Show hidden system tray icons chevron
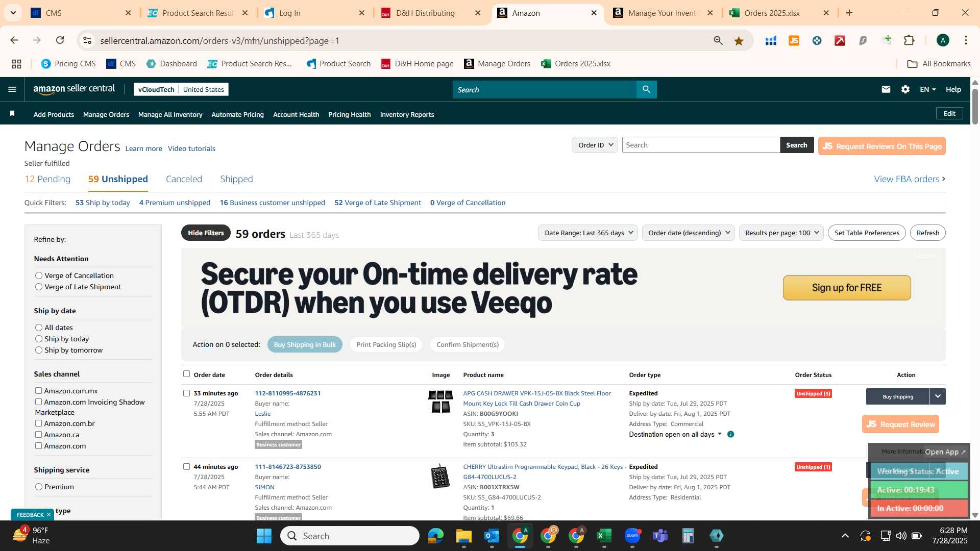Viewport: 980px width, 551px height. pos(845,536)
